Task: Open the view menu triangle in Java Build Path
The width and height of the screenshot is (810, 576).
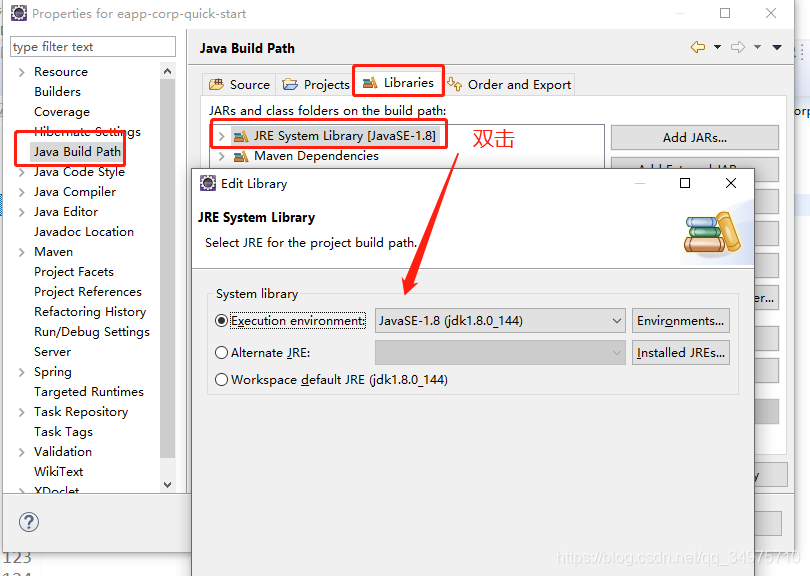Action: click(777, 47)
